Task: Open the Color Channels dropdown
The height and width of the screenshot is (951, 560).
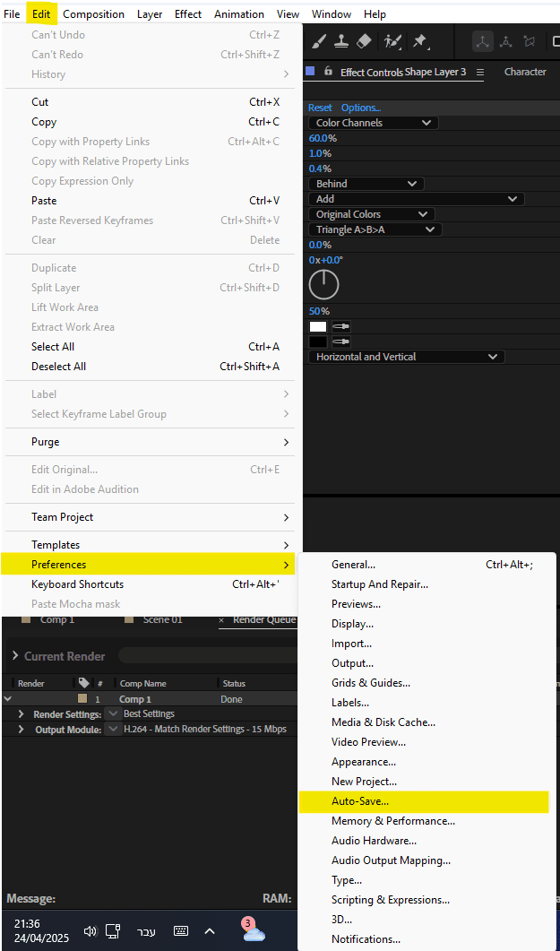Action: point(374,123)
